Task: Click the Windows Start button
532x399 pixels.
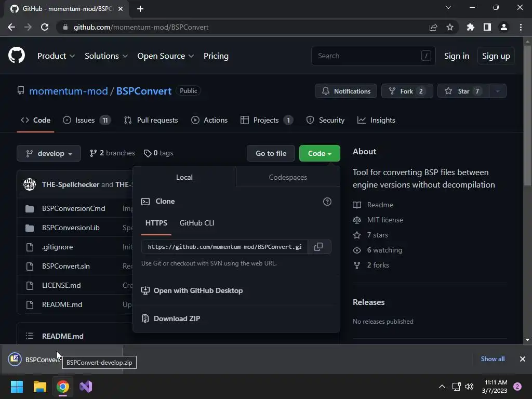Action: coord(17,387)
